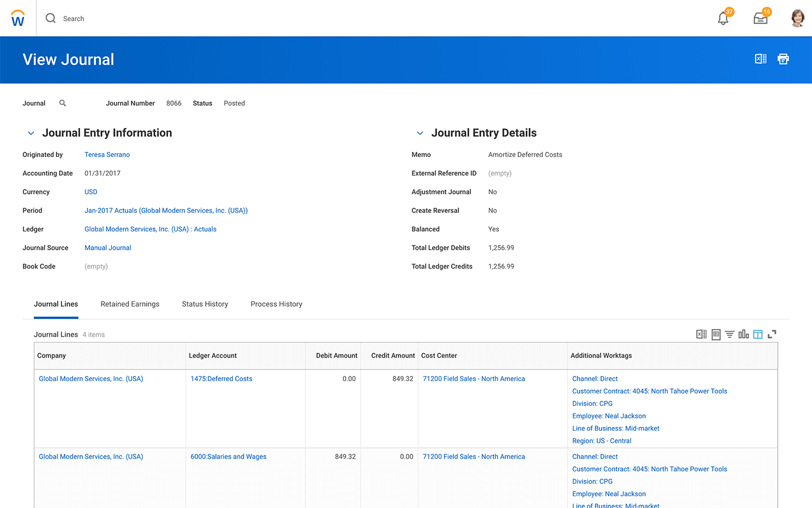Open the Status History tab
This screenshot has width=812, height=508.
point(205,304)
